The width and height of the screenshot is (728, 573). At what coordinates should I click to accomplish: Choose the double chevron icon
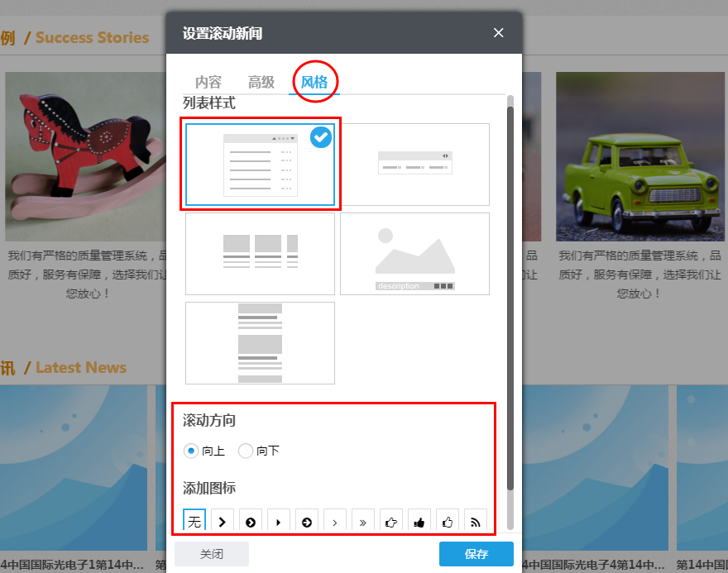(x=362, y=520)
